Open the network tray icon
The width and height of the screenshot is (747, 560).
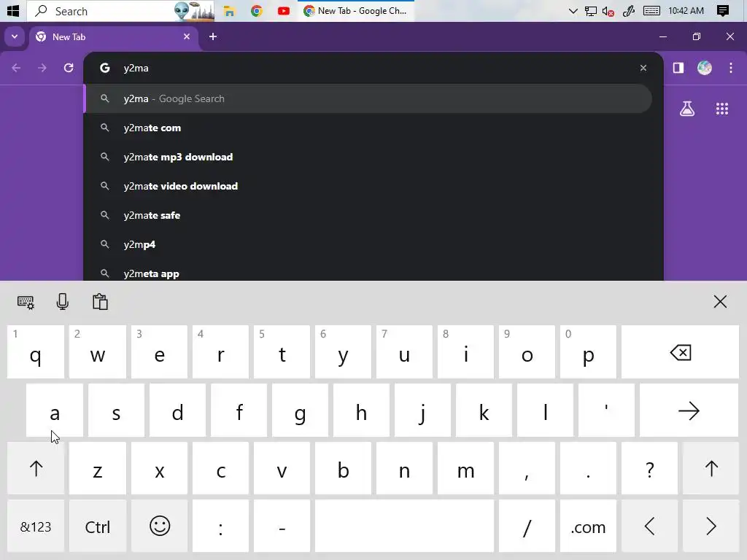(x=591, y=11)
